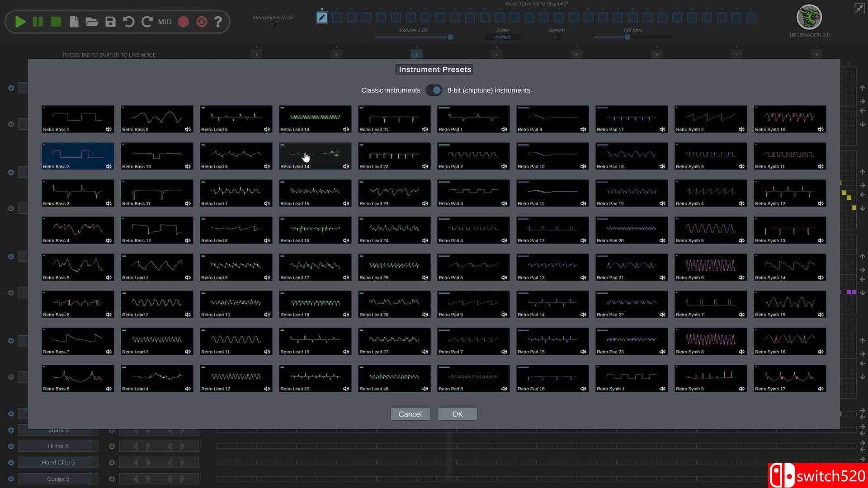868x488 pixels.
Task: Adjust the Volume slider handle
Action: tap(450, 37)
